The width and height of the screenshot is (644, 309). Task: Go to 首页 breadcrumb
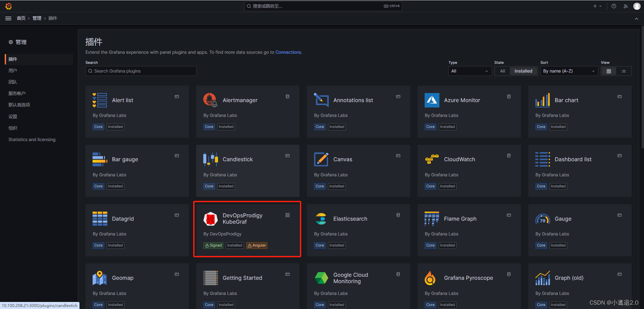21,18
